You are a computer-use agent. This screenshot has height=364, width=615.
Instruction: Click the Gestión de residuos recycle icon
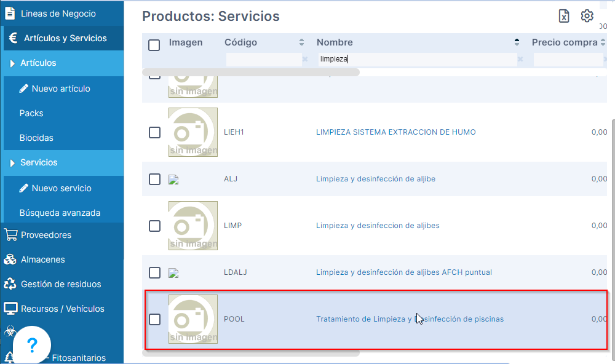(10, 284)
